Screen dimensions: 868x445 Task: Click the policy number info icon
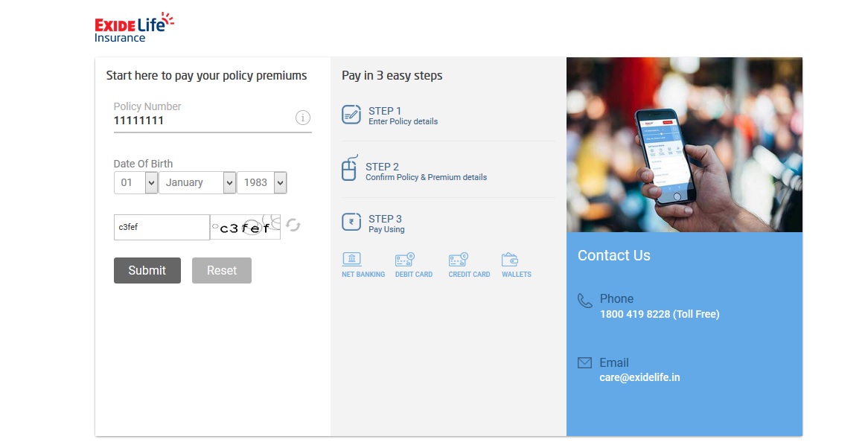303,118
